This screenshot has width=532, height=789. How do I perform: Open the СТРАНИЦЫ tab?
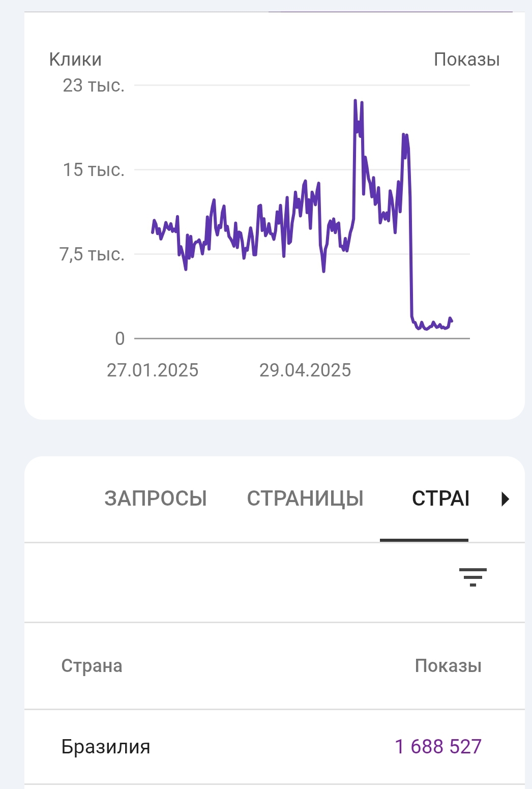pos(305,499)
